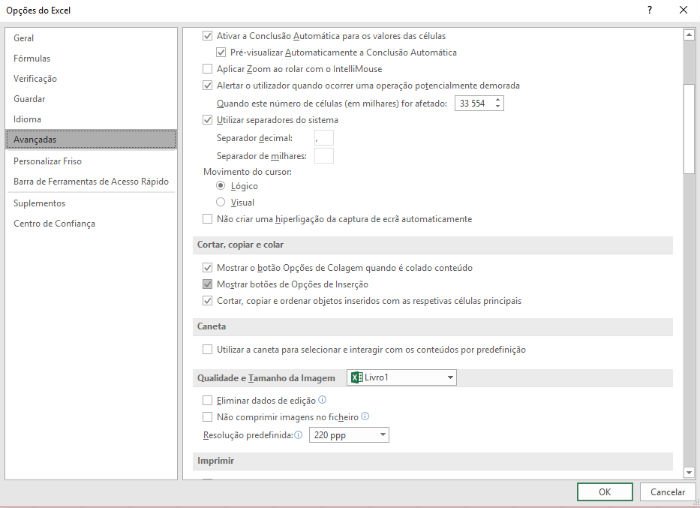Click the vertical scrollbar thumb
The width and height of the screenshot is (700, 508).
689,128
